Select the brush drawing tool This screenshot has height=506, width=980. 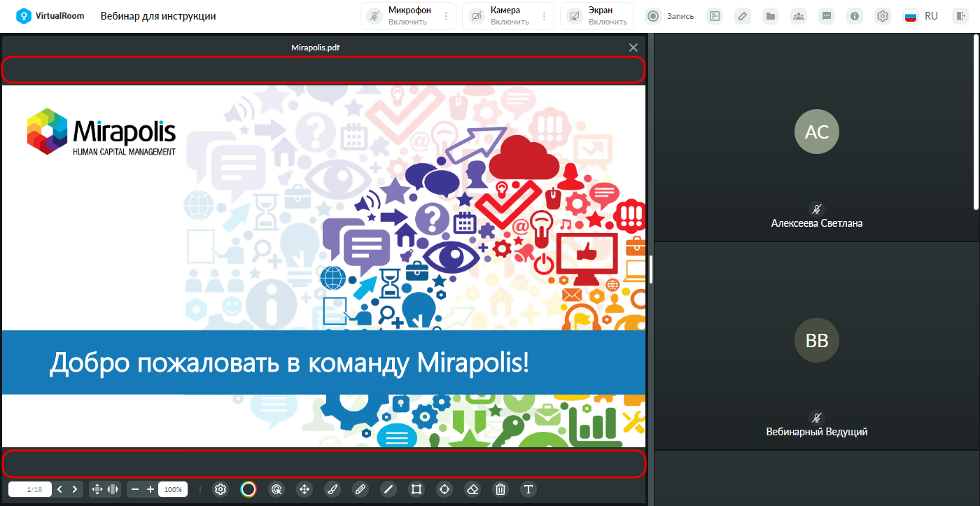tap(332, 489)
